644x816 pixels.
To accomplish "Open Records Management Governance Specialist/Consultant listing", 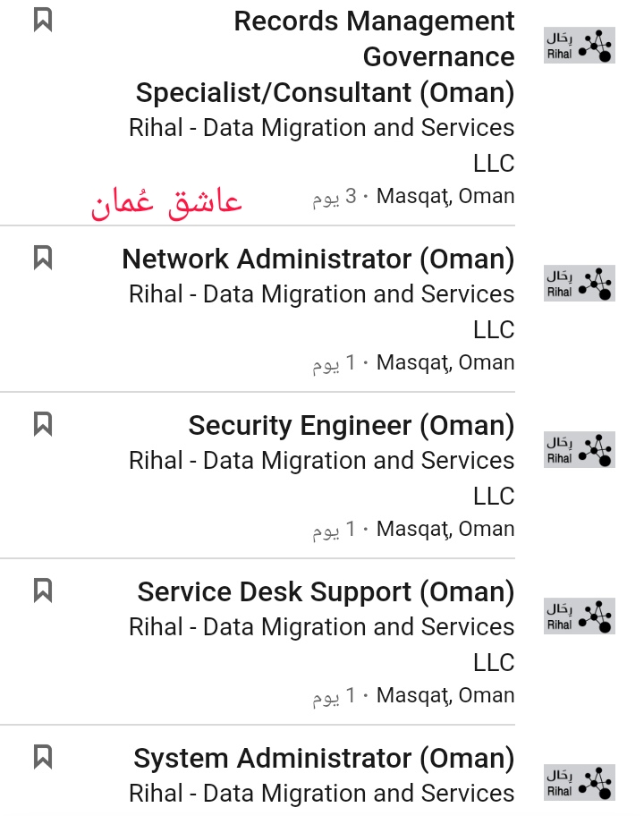I will [x=326, y=56].
